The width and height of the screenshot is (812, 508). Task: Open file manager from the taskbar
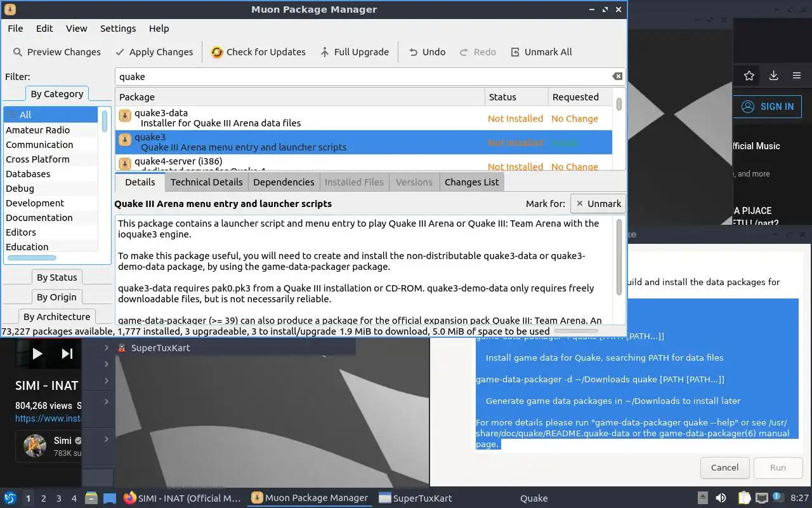(x=91, y=498)
